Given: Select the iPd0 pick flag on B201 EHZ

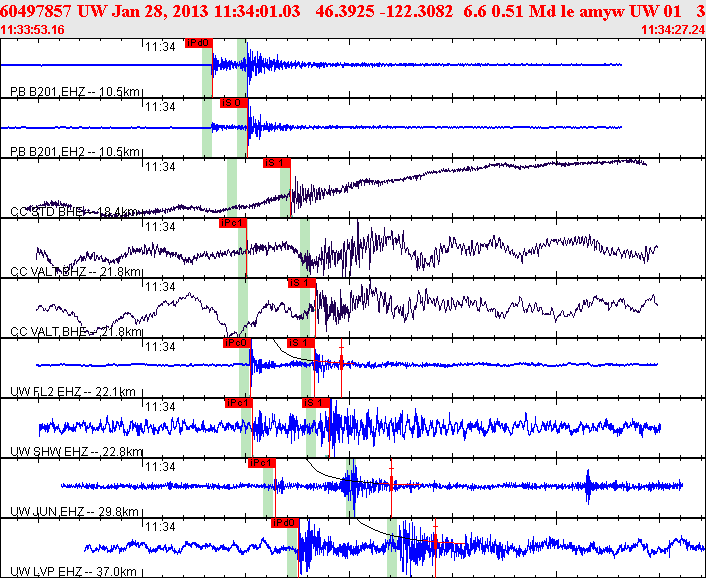Looking at the screenshot, I should [x=199, y=43].
